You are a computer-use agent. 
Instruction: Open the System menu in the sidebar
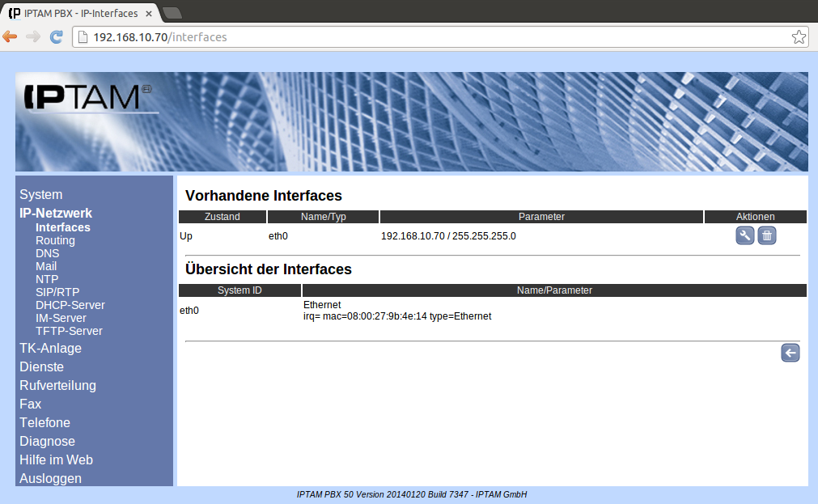41,194
